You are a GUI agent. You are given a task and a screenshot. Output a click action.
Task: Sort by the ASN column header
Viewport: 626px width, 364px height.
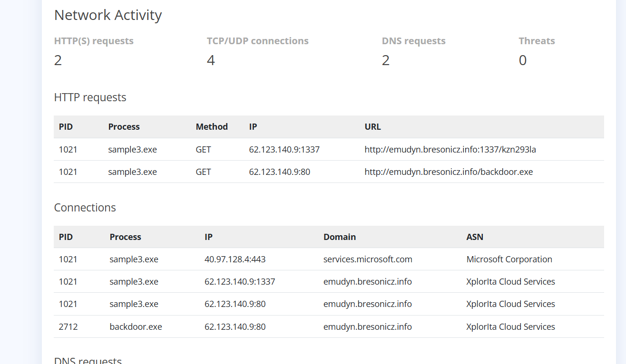point(475,237)
